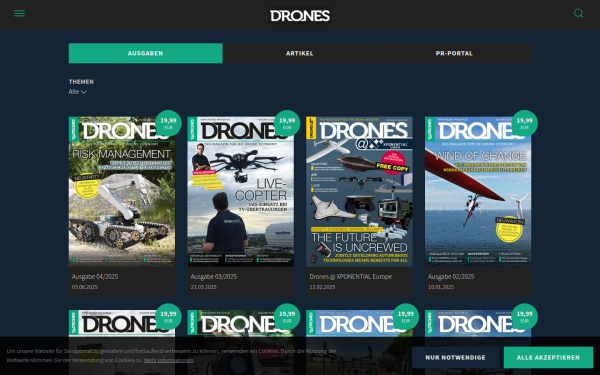Screen dimensions: 600x375
Task: Expand the Themen Alle dropdown
Action: [x=78, y=92]
